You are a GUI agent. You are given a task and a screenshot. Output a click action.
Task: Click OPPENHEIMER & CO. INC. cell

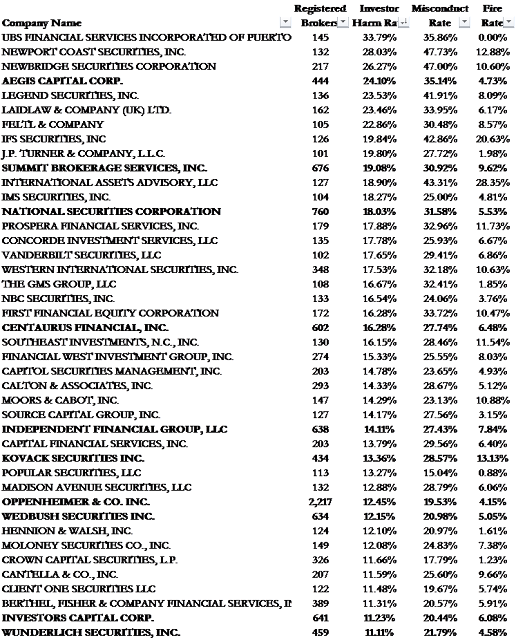76,502
